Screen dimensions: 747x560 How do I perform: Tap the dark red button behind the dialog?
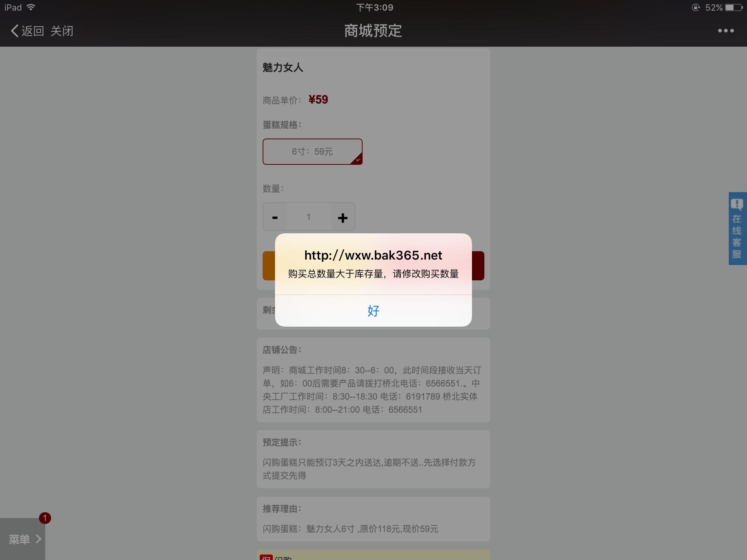point(478,266)
